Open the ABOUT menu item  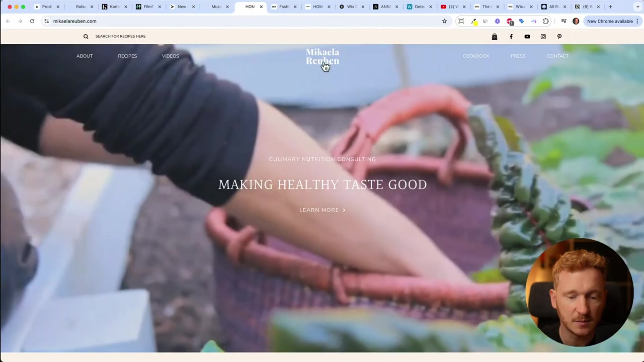tap(85, 56)
